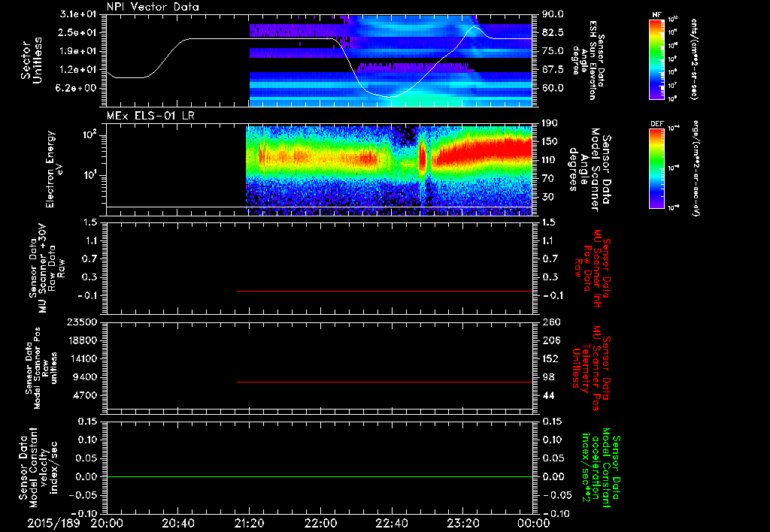This screenshot has height=532, width=770.
Task: Click the "22:00" time tick label
Action: [x=321, y=523]
